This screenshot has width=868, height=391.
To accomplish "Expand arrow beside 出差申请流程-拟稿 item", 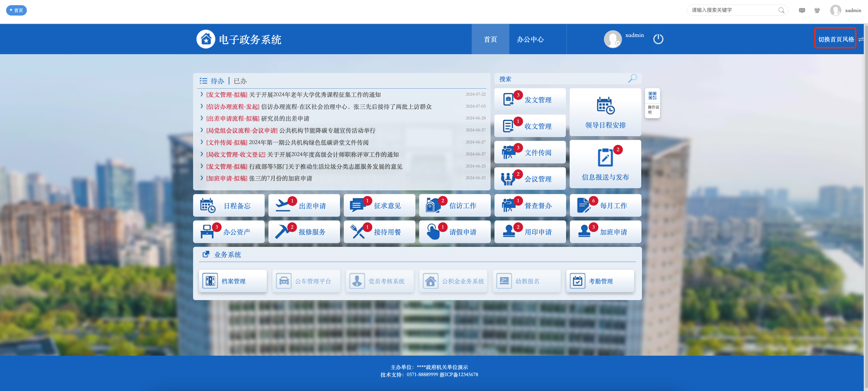I will coord(202,118).
